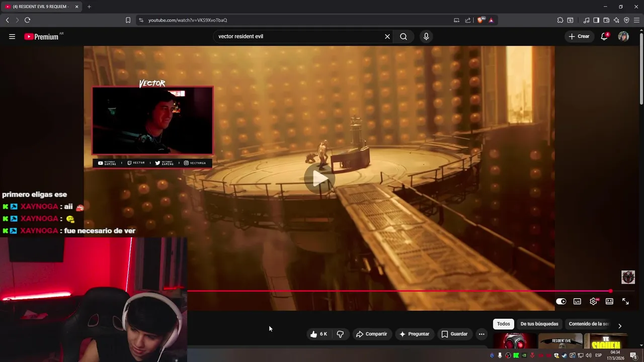Open the green Kick tray icon
644x362 pixels.
pyautogui.click(x=516, y=355)
